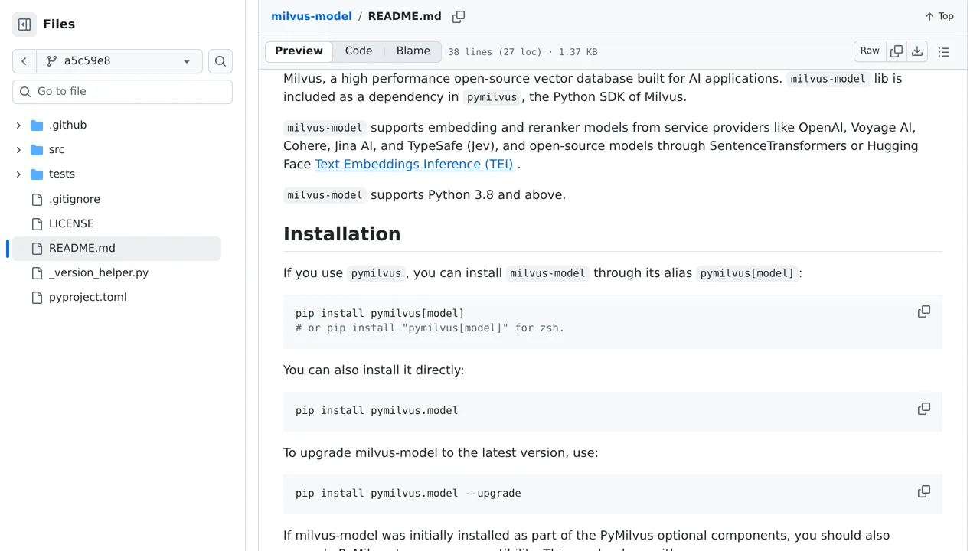
Task: Click the Files panel title
Action: click(59, 24)
